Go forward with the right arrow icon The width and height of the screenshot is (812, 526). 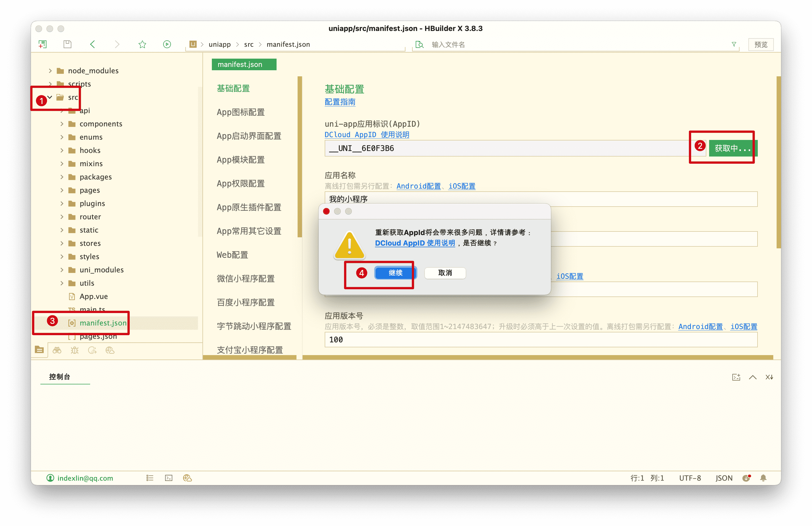click(x=117, y=44)
